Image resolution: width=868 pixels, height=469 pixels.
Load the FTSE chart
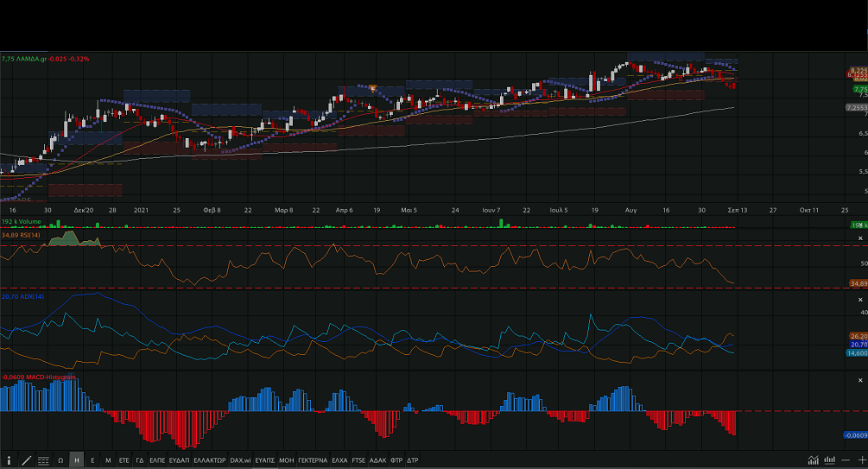(359, 460)
